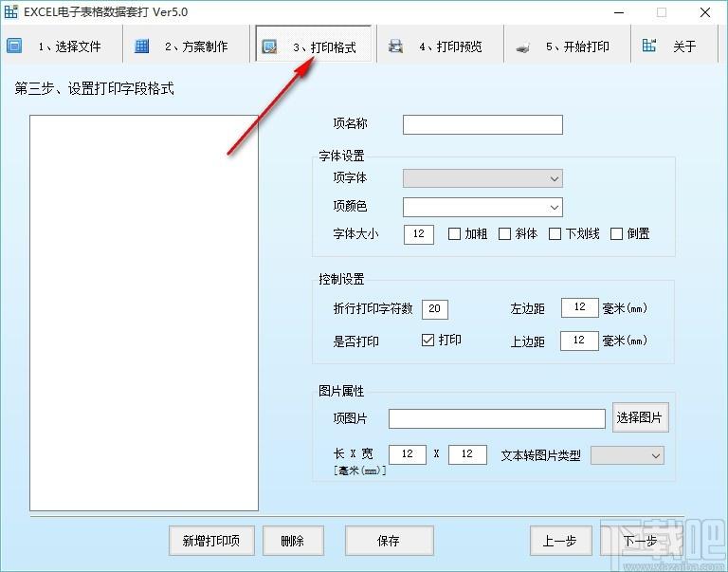Focus the 项名称 input field

coord(482,124)
